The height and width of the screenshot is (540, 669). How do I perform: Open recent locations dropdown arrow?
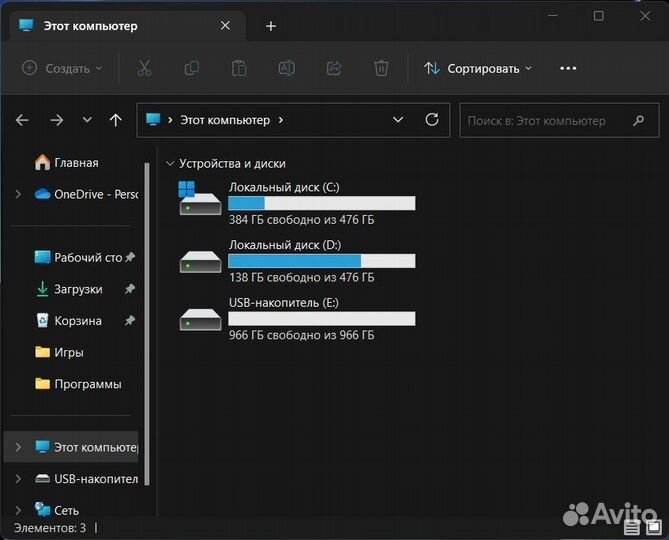[87, 120]
